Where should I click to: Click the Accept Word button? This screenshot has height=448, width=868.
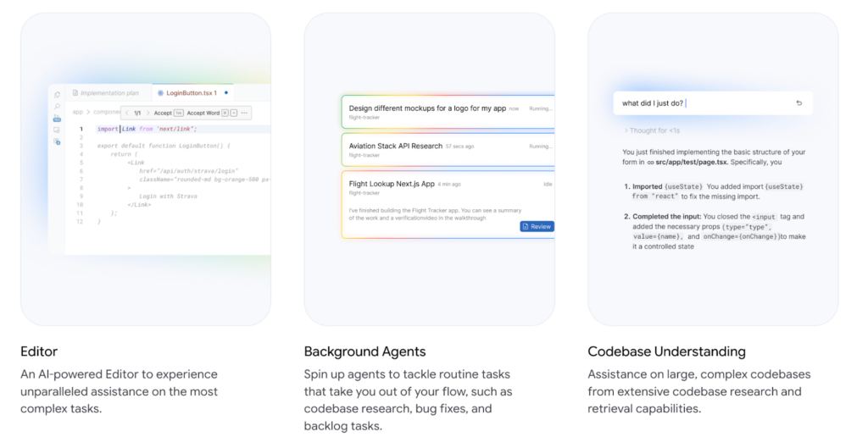click(x=203, y=112)
